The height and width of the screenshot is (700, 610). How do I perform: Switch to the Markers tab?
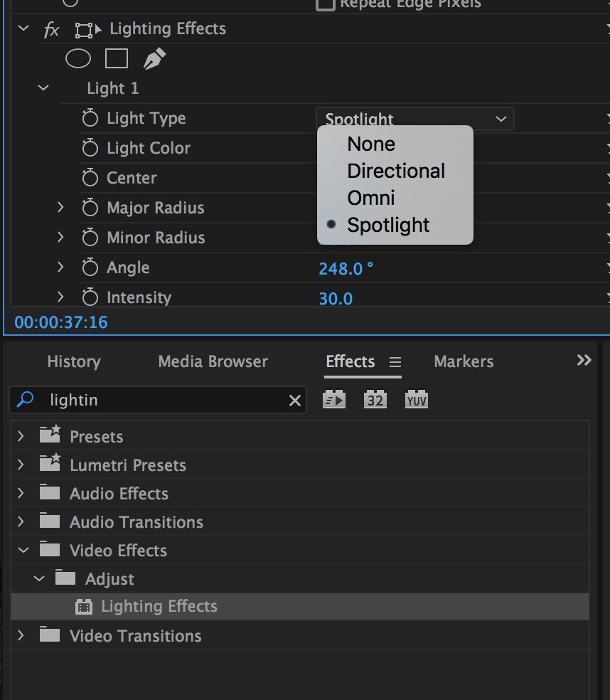464,361
